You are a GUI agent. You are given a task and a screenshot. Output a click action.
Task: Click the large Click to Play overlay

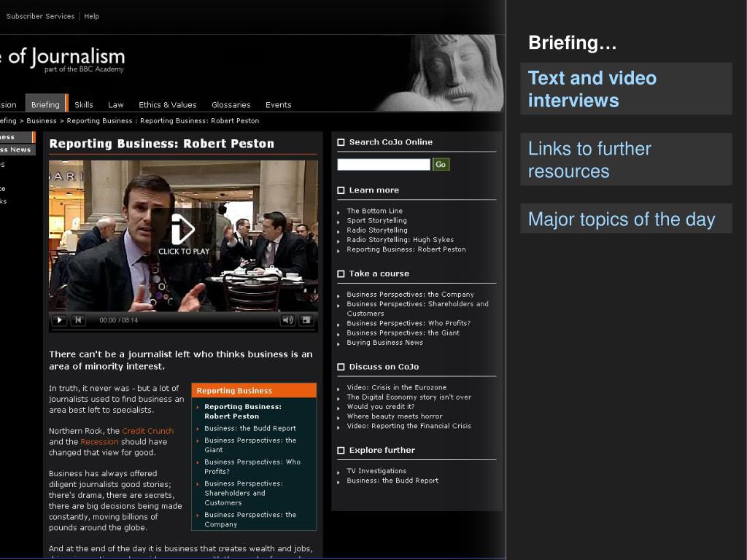click(183, 235)
